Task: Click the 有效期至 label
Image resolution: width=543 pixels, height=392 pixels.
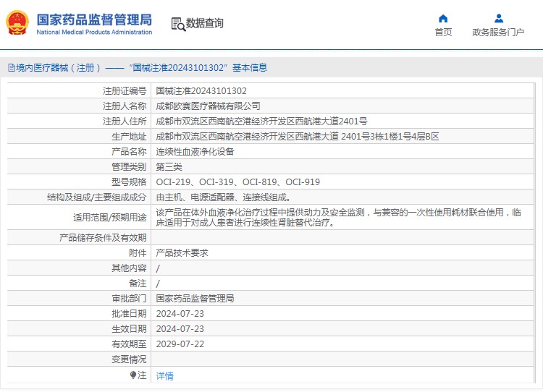Action: point(129,344)
